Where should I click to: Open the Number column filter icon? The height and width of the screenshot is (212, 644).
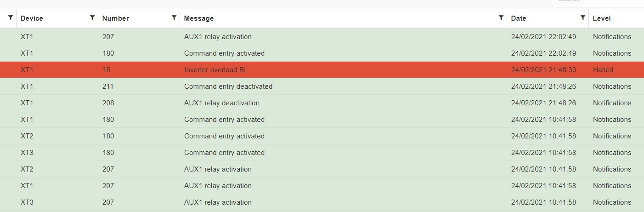174,18
